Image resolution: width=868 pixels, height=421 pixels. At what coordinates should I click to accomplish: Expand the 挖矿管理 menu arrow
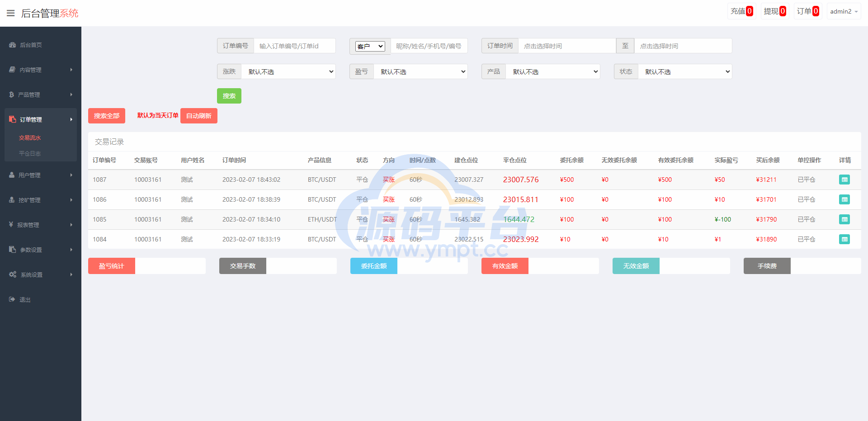[71, 200]
